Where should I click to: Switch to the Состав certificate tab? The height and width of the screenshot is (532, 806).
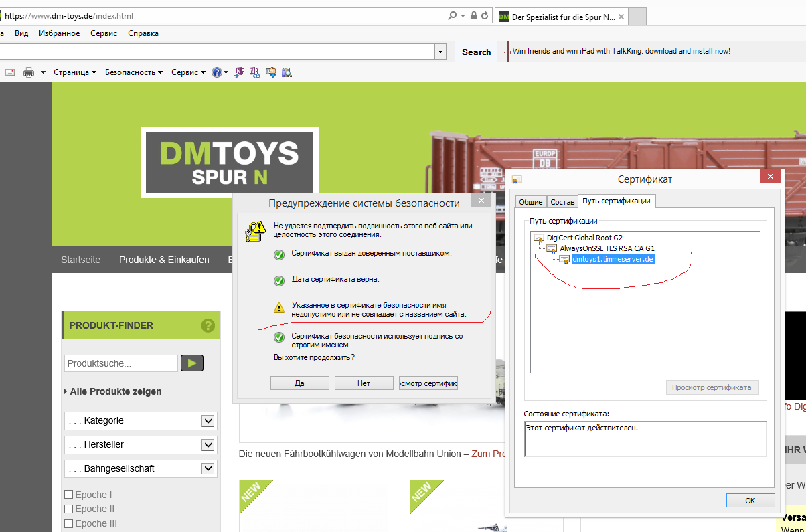pyautogui.click(x=562, y=202)
